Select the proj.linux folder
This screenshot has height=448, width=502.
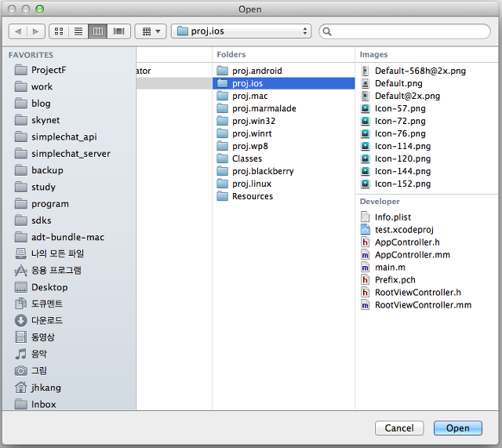pos(284,184)
